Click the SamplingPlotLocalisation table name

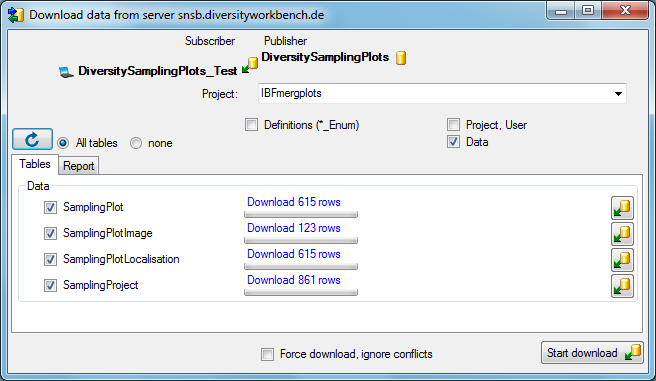[121, 259]
